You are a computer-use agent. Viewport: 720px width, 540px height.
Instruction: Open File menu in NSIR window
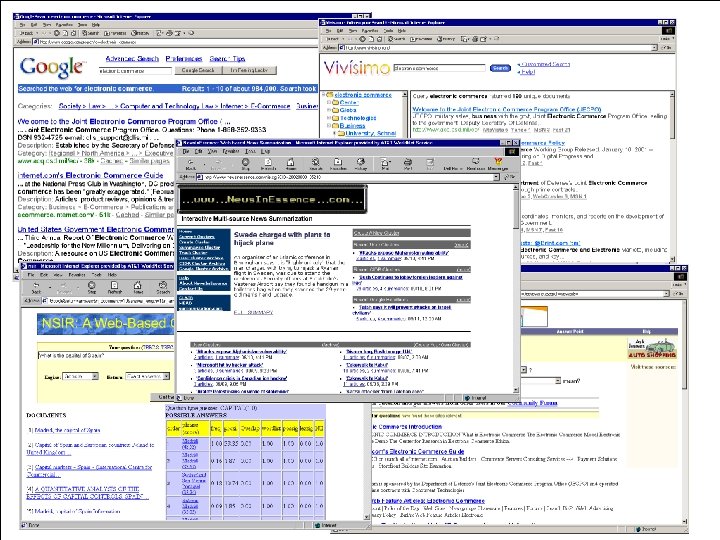coord(31,275)
